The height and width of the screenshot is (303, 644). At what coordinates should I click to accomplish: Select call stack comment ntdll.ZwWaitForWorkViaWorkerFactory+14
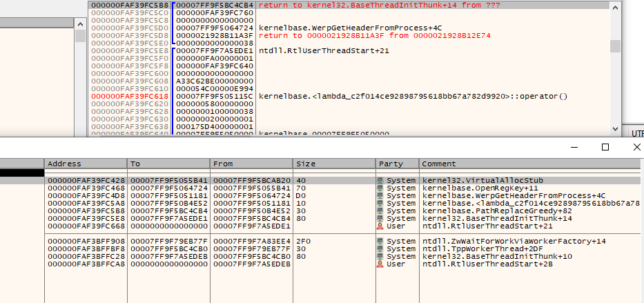pos(514,242)
